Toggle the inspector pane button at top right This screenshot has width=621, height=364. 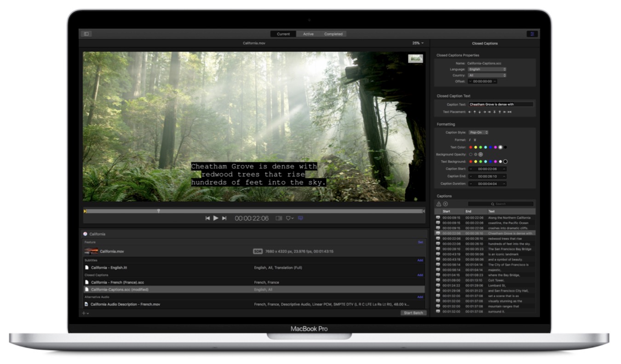(x=532, y=34)
